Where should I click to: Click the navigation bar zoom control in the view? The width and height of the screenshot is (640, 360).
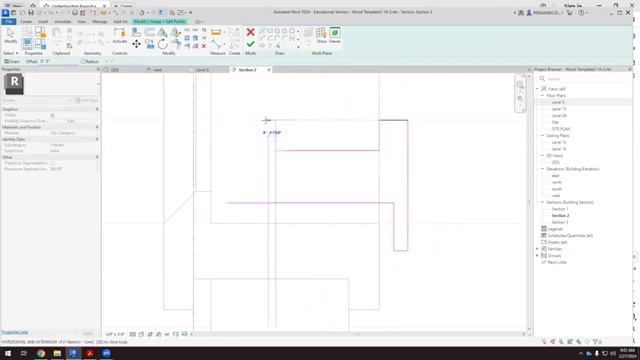coord(520,98)
